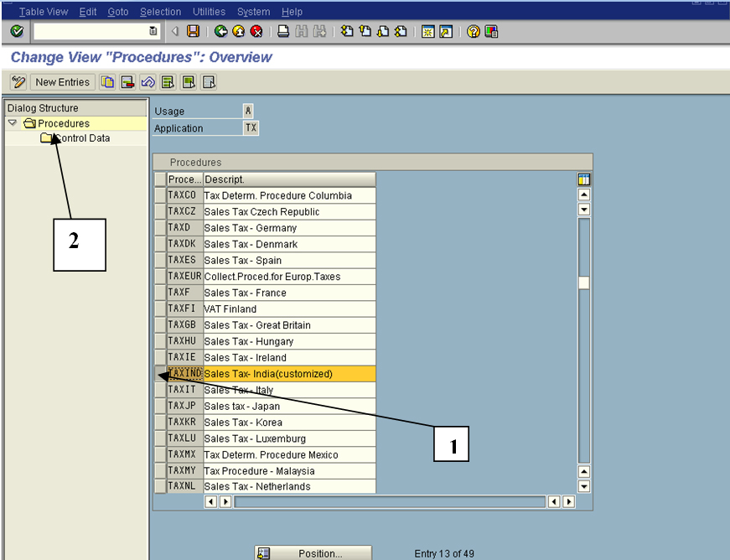Click the Delete row icon
The height and width of the screenshot is (560, 730).
[x=127, y=82]
